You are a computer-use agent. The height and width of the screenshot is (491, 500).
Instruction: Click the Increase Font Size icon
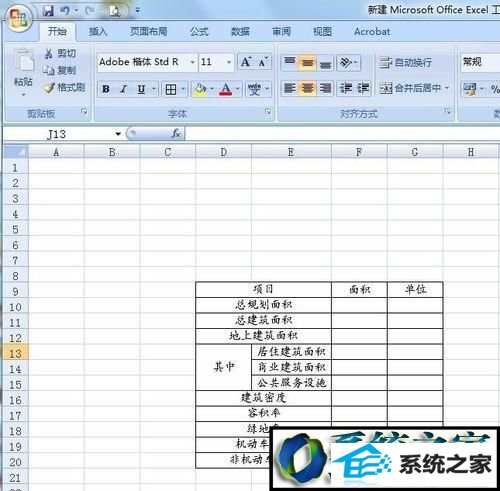[246, 62]
